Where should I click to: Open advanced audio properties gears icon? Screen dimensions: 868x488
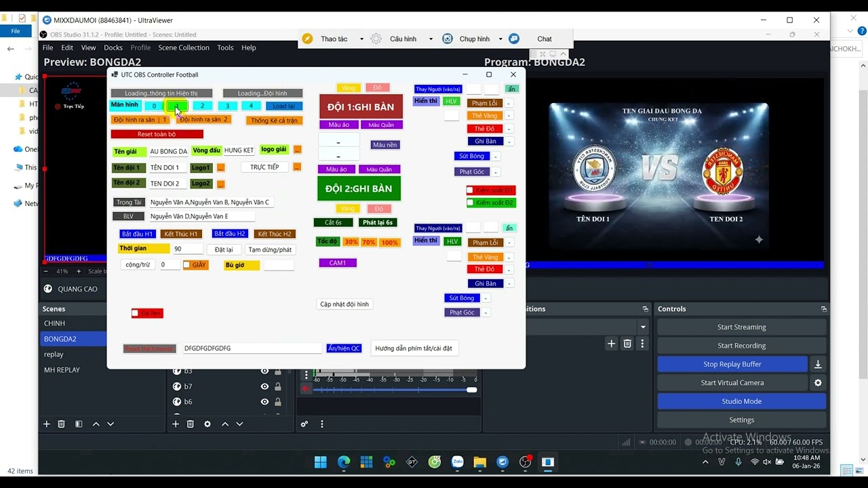tap(304, 424)
